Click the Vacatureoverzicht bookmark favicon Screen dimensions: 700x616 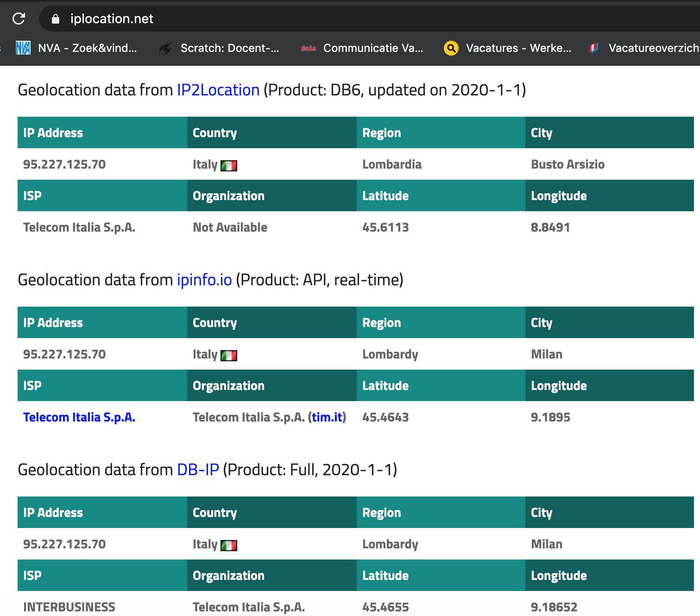click(593, 48)
